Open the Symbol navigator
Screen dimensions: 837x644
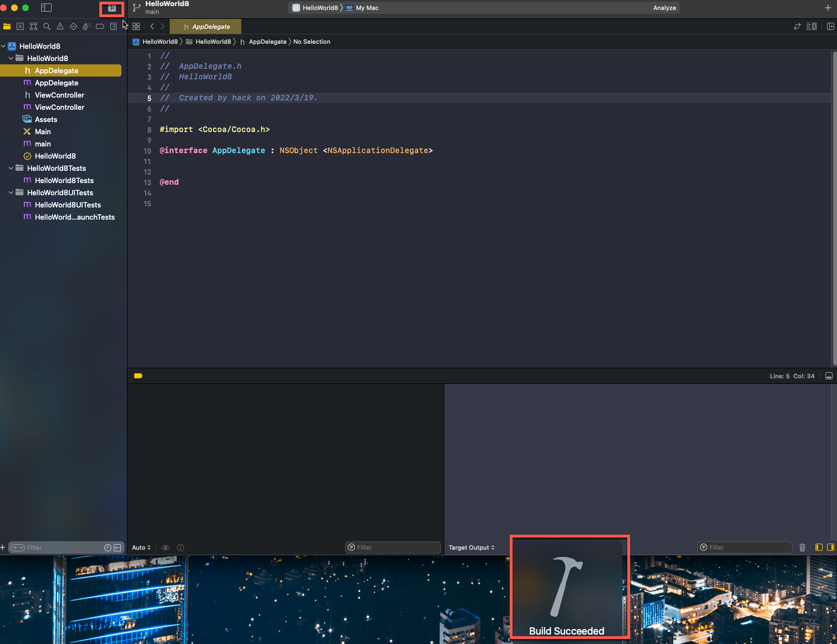click(x=33, y=27)
